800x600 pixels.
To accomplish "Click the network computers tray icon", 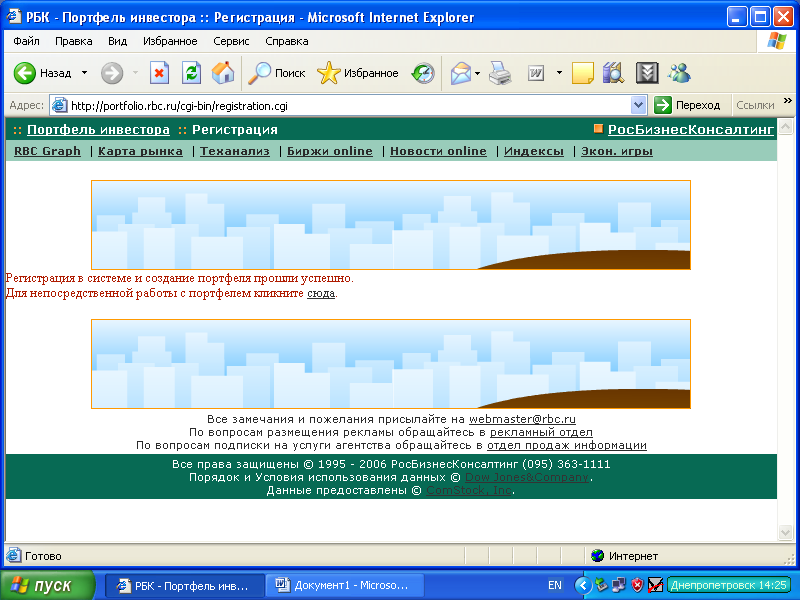I will pos(619,585).
